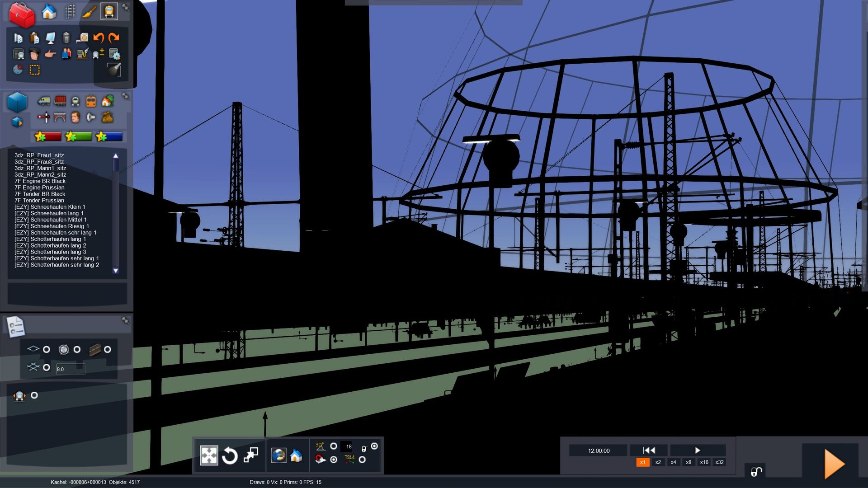This screenshot has width=868, height=488.
Task: Switch to the paint brush tool tab
Action: [x=89, y=12]
